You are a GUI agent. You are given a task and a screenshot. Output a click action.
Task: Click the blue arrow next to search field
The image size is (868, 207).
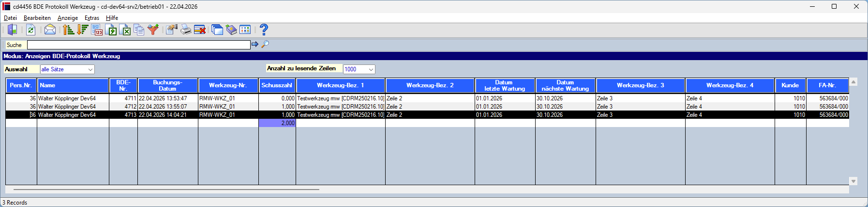(255, 44)
